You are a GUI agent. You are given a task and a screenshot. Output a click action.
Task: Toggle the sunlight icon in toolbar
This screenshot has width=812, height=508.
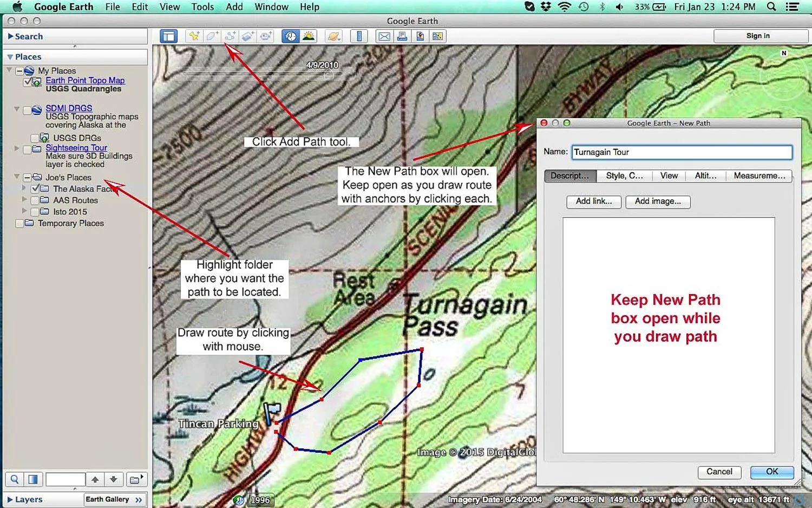[309, 36]
